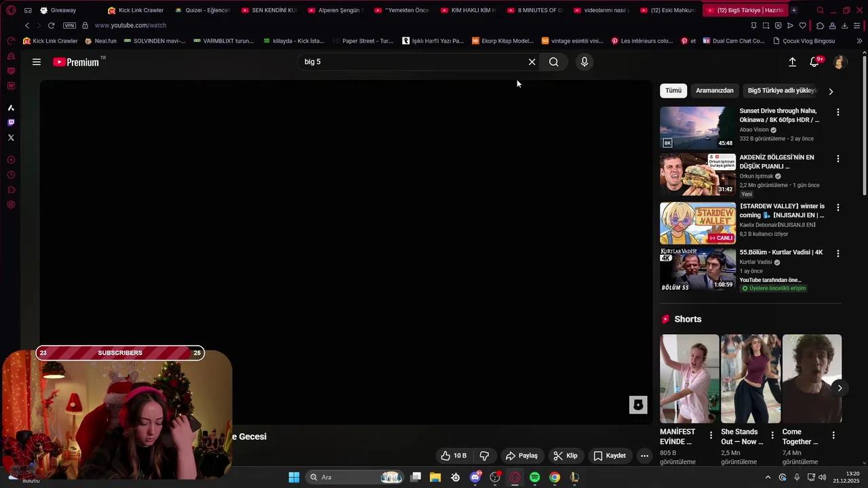Select the 'Tümü' filter chip
This screenshot has width=868, height=488.
pos(673,90)
